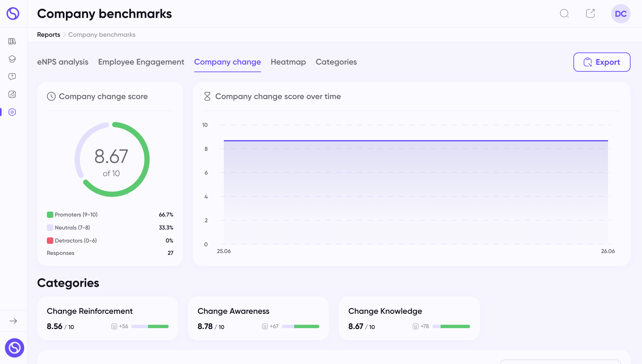Click the 8.78 / 10 score text
Screen dimensions: 642x364
point(211,327)
